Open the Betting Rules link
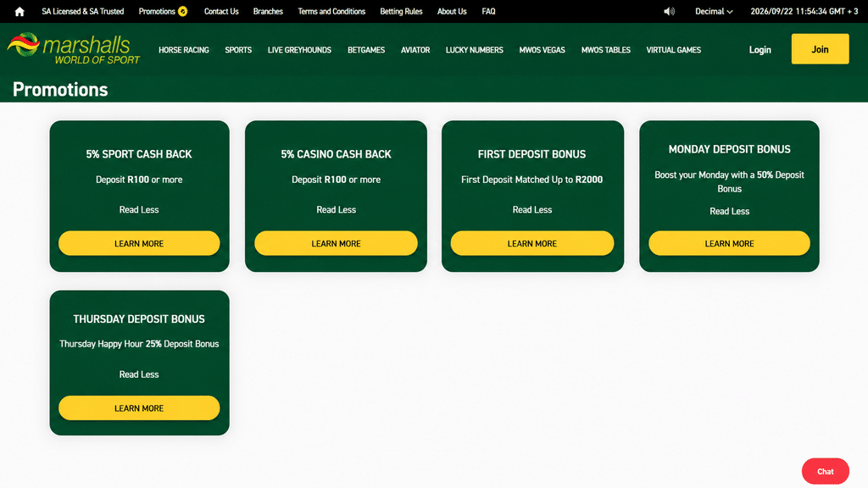Screen dimensions: 868x488 point(401,12)
